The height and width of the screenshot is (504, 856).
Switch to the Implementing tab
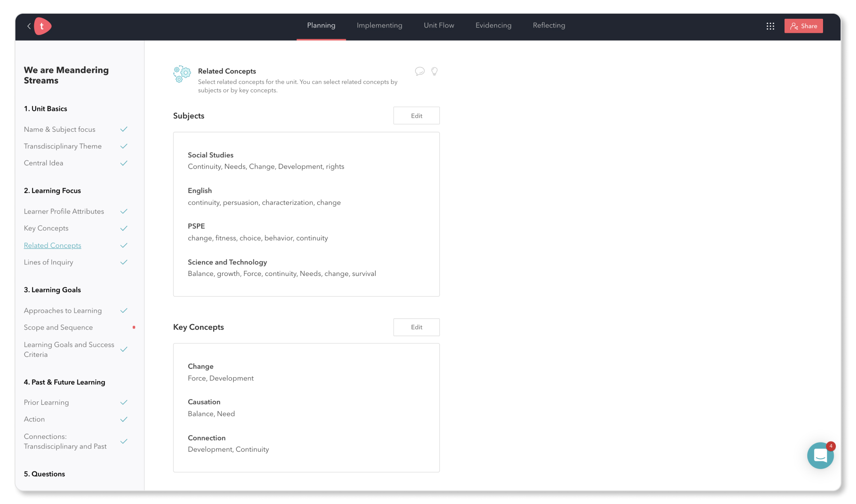tap(379, 26)
